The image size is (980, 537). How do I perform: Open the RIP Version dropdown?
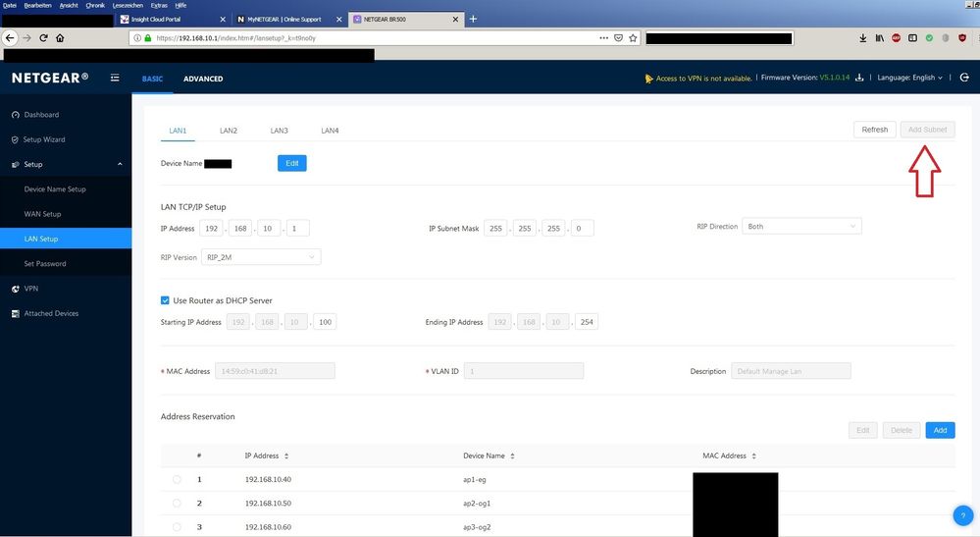pyautogui.click(x=261, y=257)
